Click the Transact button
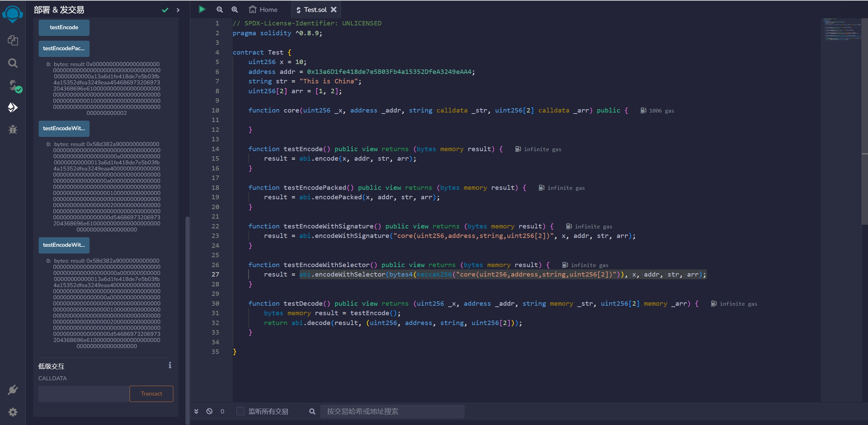This screenshot has width=868, height=425. [x=151, y=393]
